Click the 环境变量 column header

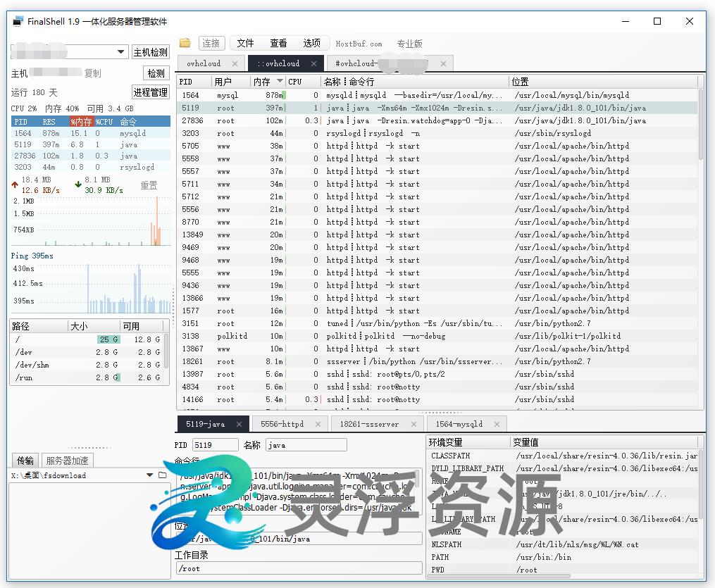pyautogui.click(x=468, y=442)
